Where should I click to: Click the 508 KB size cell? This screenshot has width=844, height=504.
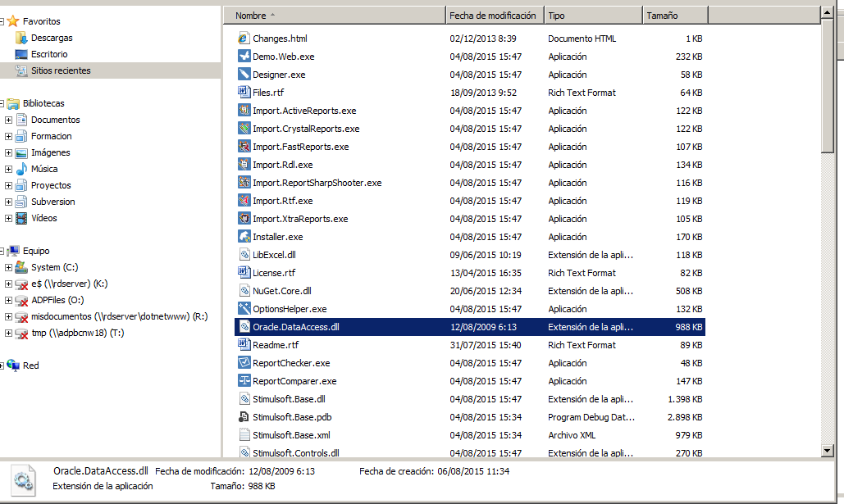click(x=689, y=290)
